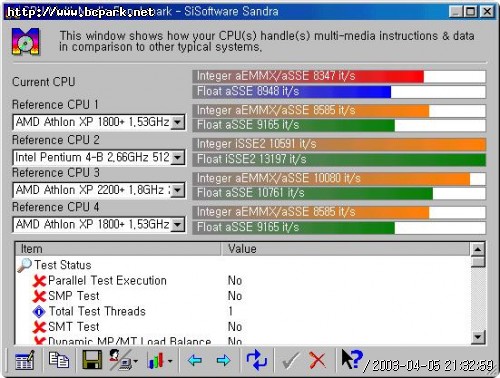The image size is (500, 378).
Task: Expand Reference CPU 3 Athlon XP 2200+ dropdown
Action: pos(178,190)
